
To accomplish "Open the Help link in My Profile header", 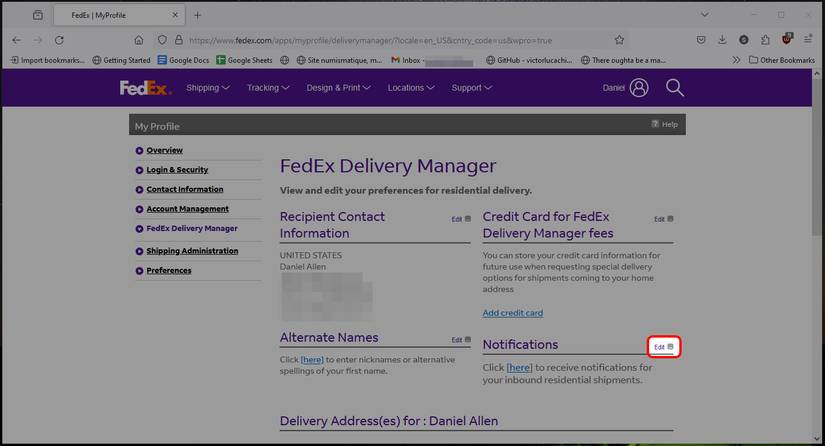I will click(665, 124).
